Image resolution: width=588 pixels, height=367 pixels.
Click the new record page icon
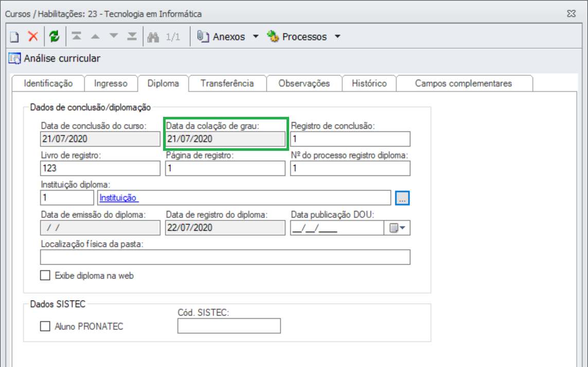point(14,37)
